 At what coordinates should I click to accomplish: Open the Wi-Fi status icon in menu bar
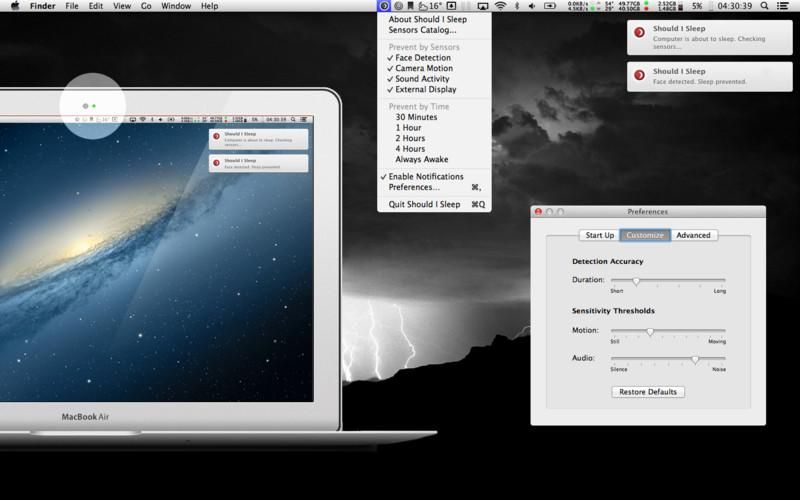pos(499,6)
